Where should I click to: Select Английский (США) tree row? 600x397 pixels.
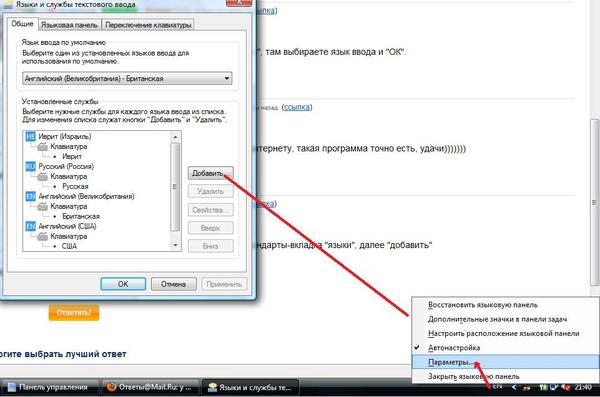(x=67, y=226)
